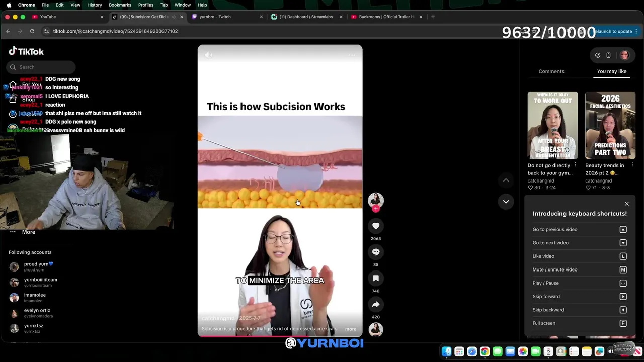Open the yurnxtsz followed account
Screen dimensions: 644x362
(26, 328)
